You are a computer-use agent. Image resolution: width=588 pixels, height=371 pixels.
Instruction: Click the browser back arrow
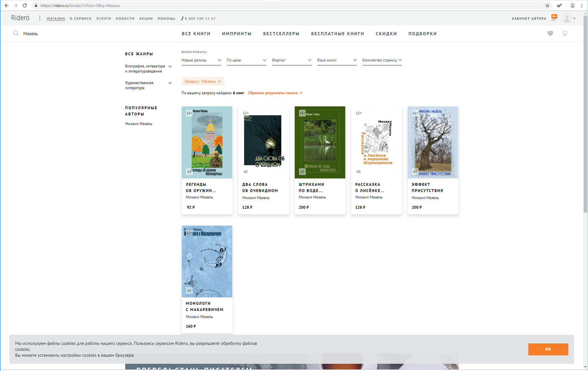(7, 6)
